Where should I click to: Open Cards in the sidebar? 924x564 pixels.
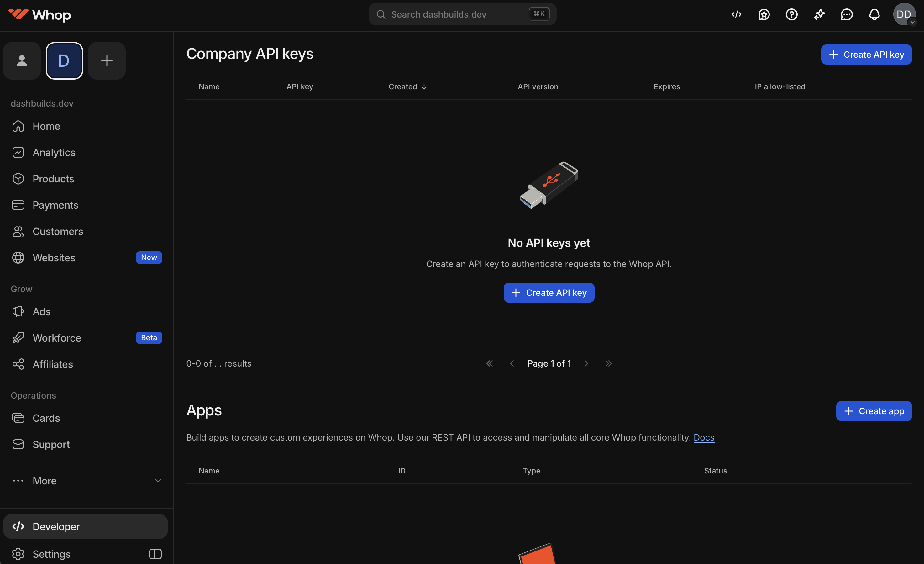86,418
